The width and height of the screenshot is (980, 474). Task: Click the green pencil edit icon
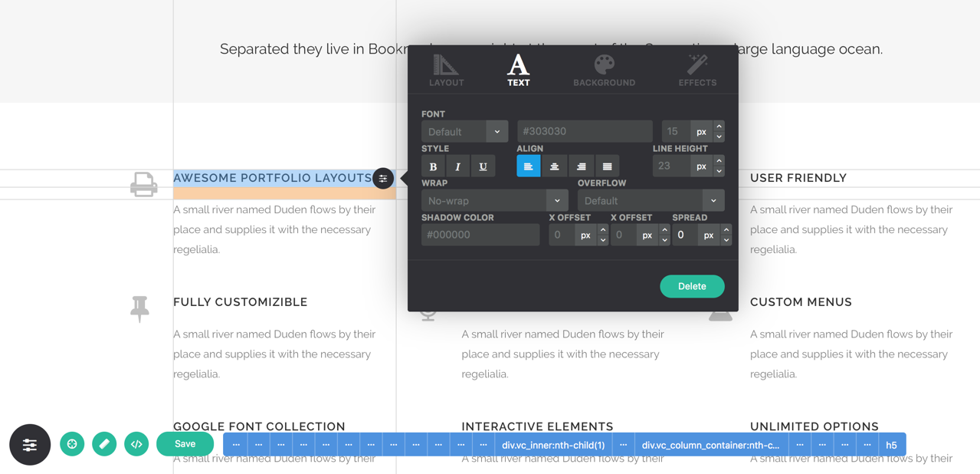[104, 444]
